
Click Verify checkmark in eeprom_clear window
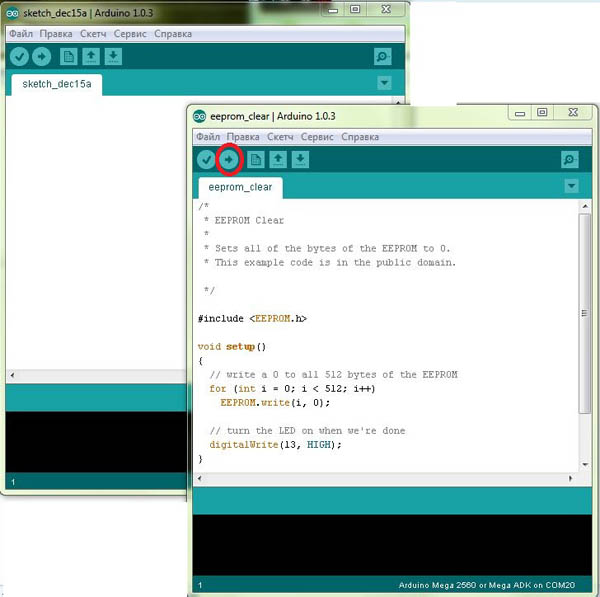[x=206, y=160]
